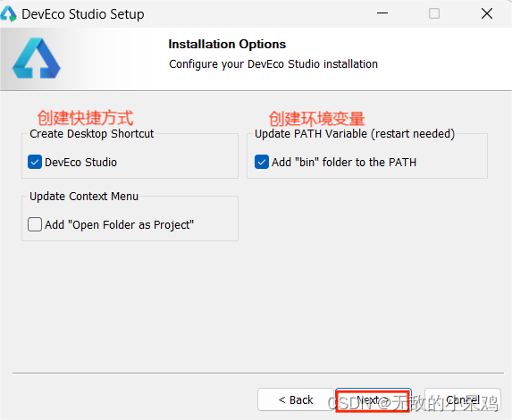
Task: Toggle the Add "bin" folder to PATH checkbox
Action: click(x=262, y=162)
